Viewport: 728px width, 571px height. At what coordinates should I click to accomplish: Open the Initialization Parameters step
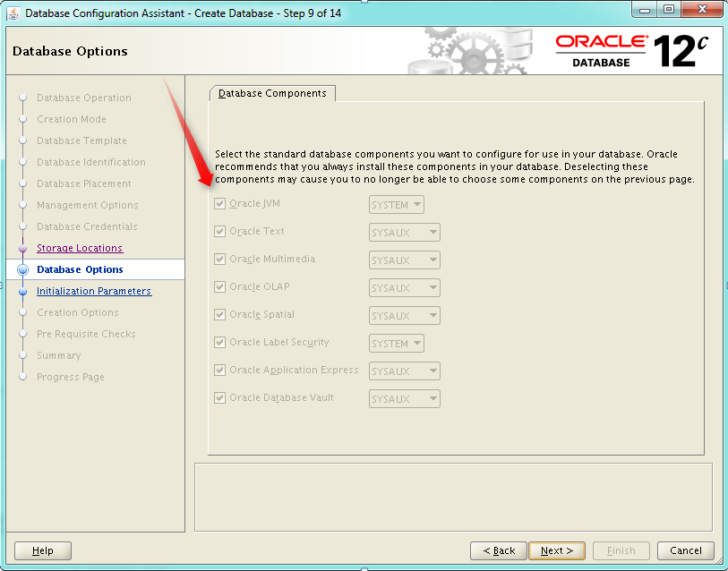click(x=94, y=291)
